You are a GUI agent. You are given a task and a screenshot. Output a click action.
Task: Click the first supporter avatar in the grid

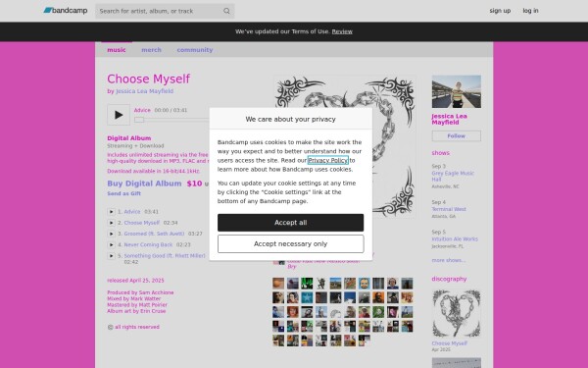click(x=278, y=284)
